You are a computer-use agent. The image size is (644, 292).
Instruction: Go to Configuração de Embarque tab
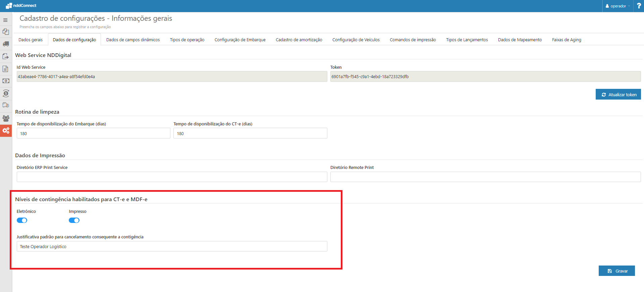[x=240, y=40]
